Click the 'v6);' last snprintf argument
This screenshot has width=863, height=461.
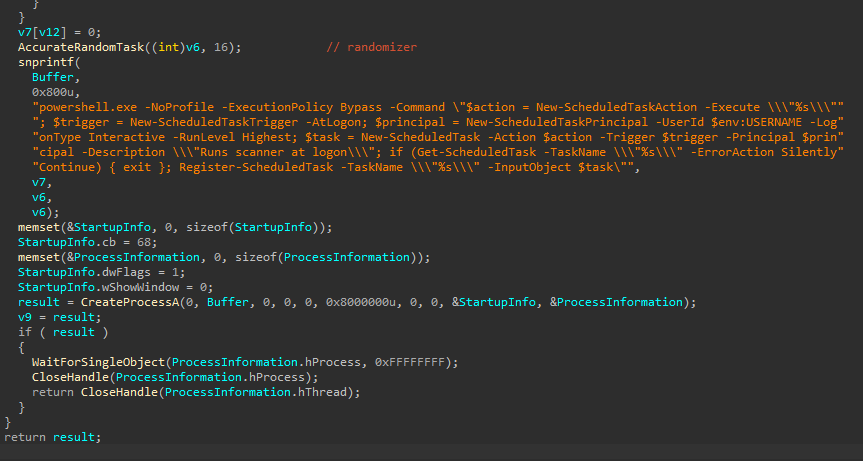(x=46, y=212)
